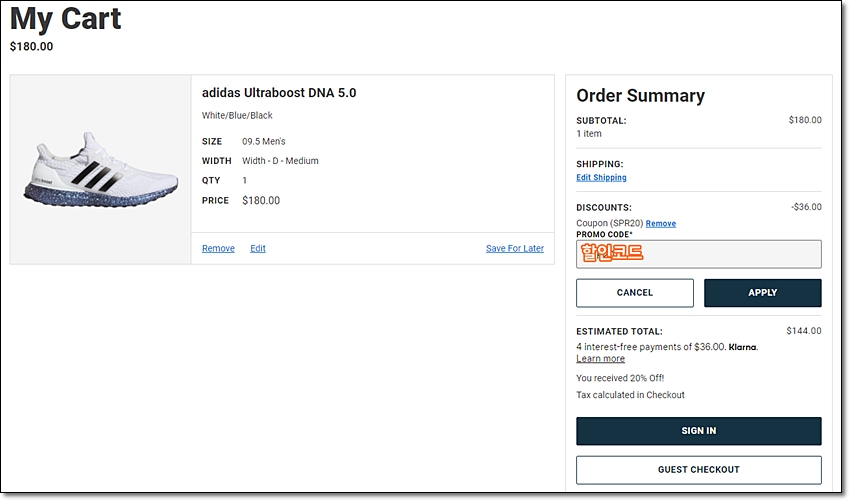Click the discount amount -$36.00
The image size is (850, 501).
(806, 207)
